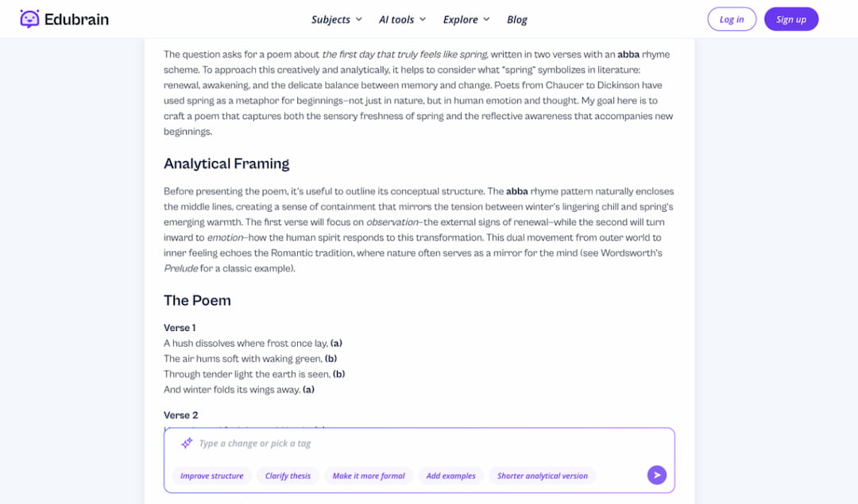Apply the Make it more formal tag
858x504 pixels.
[x=369, y=475]
